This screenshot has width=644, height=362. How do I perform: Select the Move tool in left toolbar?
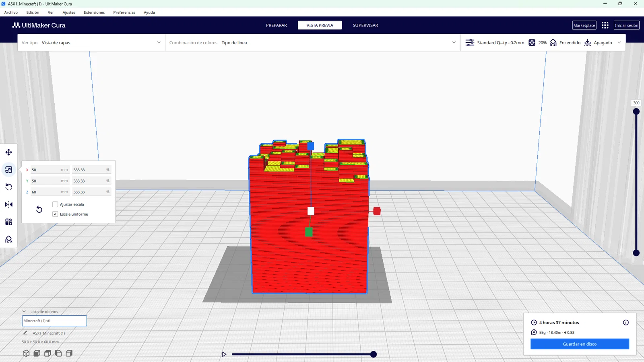8,152
